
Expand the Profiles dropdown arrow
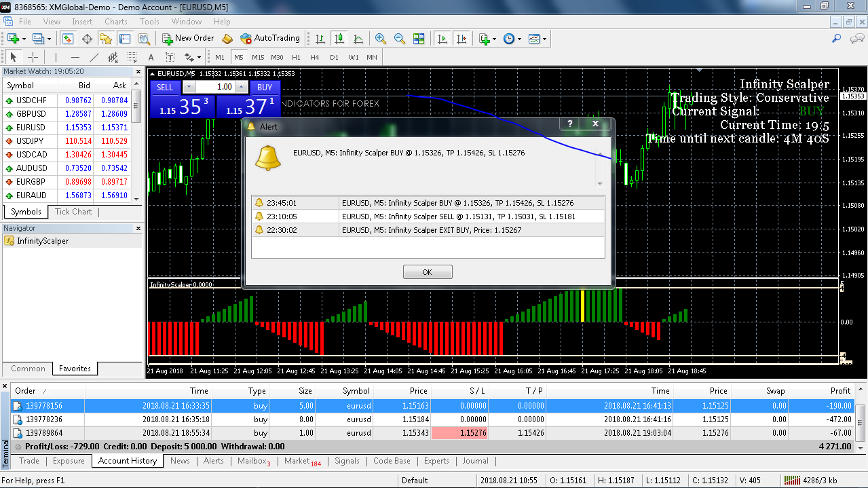click(50, 39)
